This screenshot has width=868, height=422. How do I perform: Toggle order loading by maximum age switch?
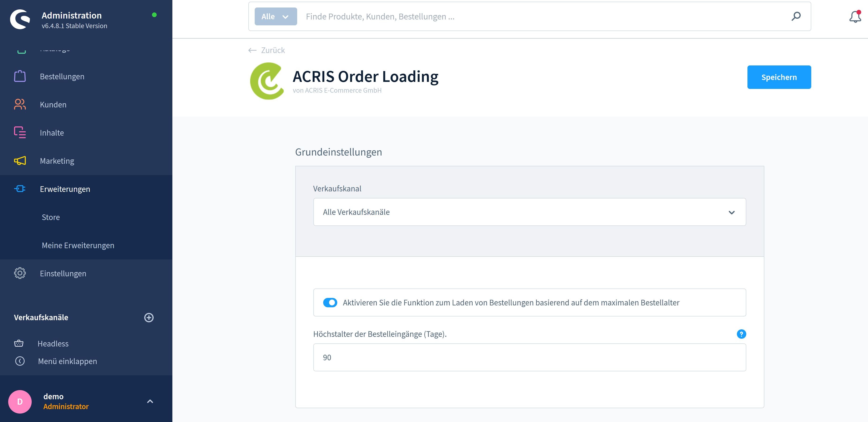tap(330, 303)
